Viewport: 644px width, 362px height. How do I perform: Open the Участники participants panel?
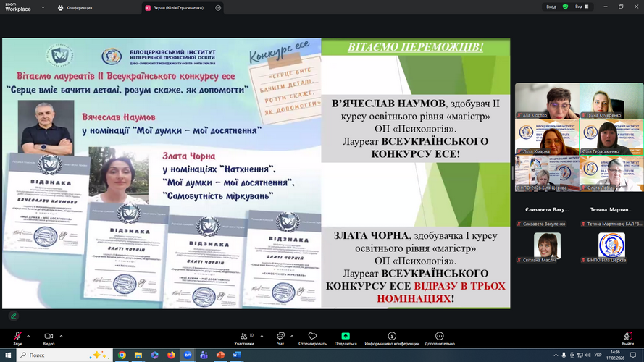(x=243, y=338)
